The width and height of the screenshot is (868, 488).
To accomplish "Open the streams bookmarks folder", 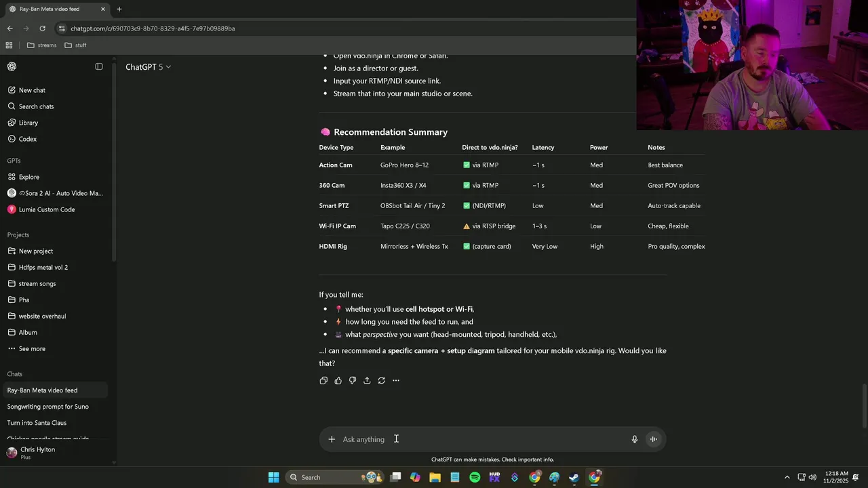I will tap(41, 45).
